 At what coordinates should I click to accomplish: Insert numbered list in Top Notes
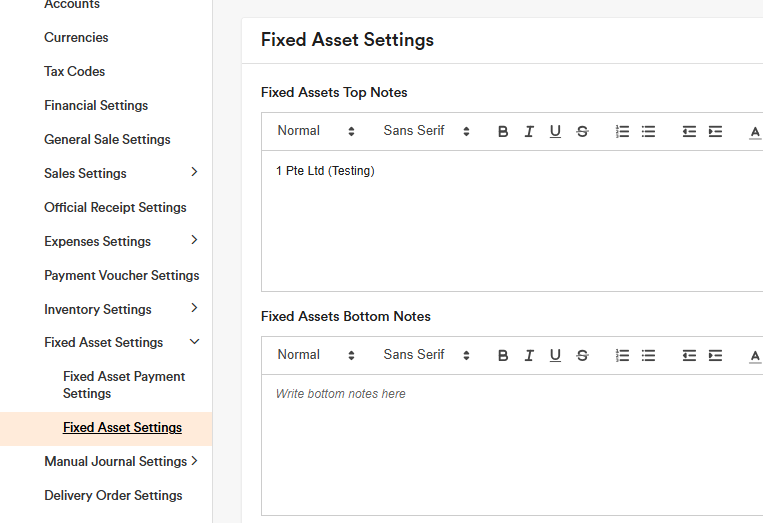point(622,132)
